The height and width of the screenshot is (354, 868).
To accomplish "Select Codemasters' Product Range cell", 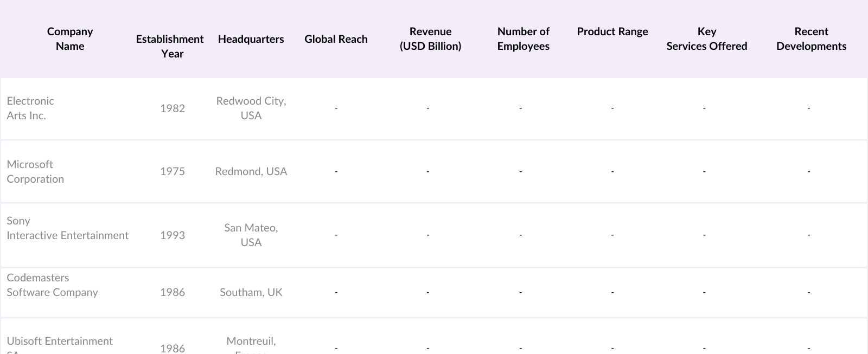I will coord(612,292).
